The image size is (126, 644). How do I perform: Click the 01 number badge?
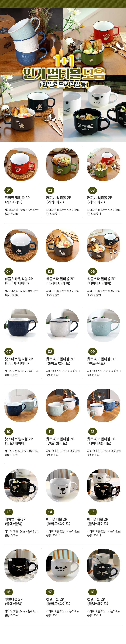click(x=8, y=190)
